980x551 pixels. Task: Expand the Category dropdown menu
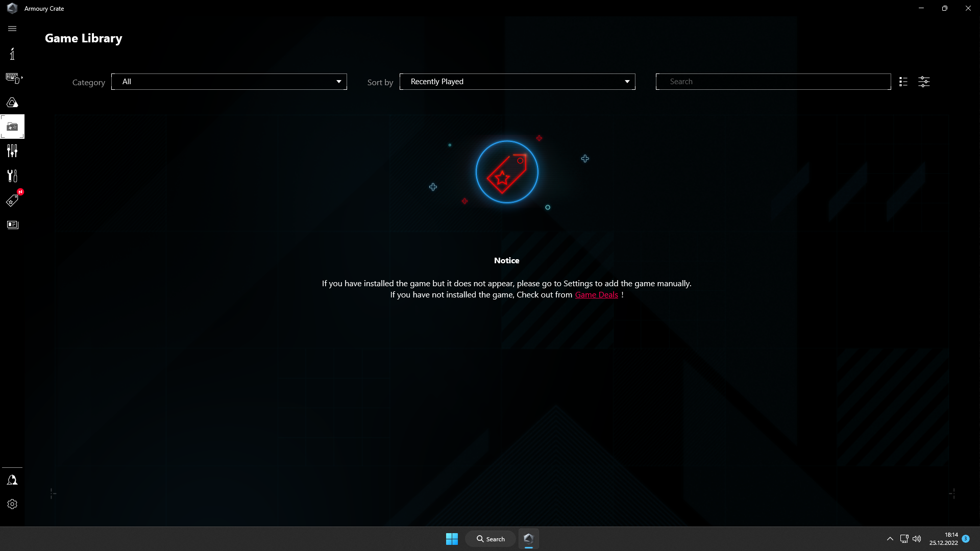(229, 82)
